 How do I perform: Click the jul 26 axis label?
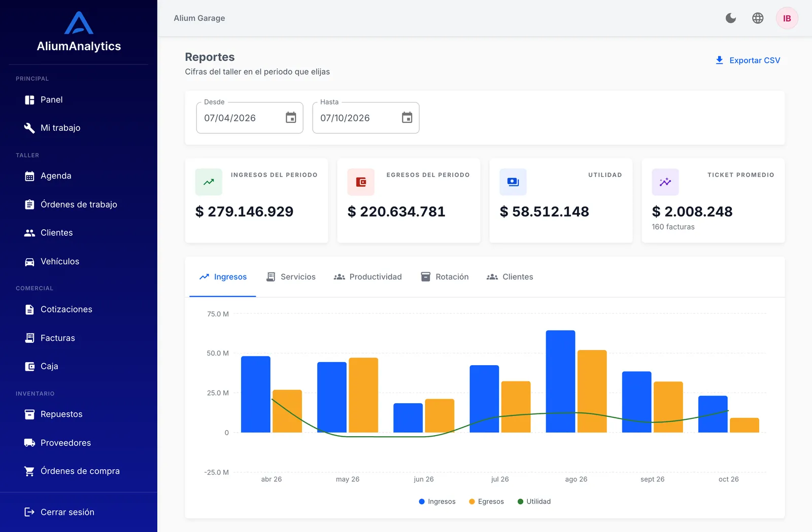coord(500,479)
